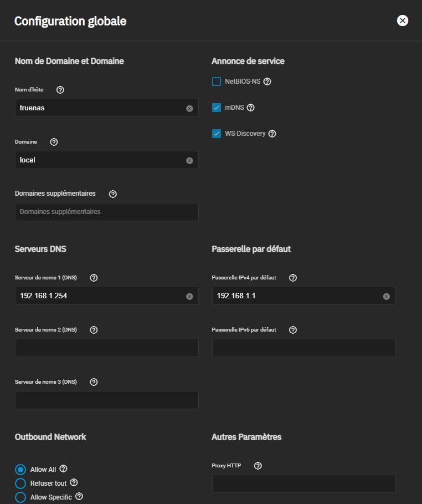The width and height of the screenshot is (422, 504).
Task: Click help icon next to Nom d'hôte
Action: coord(60,90)
